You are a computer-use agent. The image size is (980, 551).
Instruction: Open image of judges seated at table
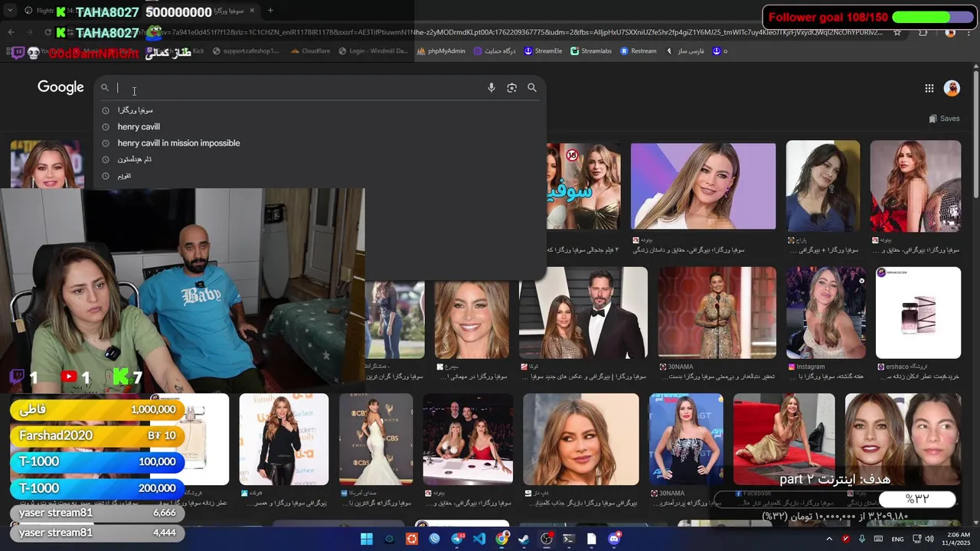(x=468, y=439)
